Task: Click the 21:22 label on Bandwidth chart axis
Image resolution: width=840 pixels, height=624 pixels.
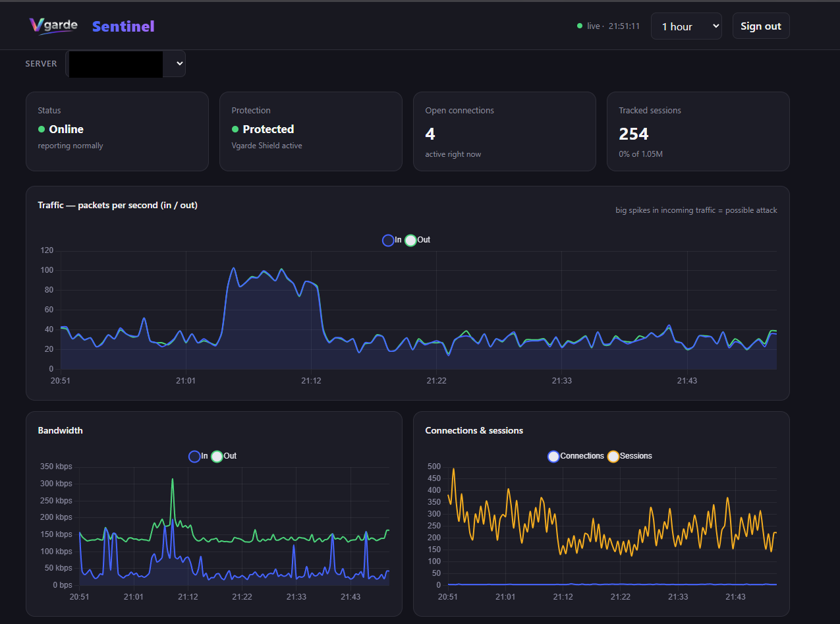Action: 242,597
